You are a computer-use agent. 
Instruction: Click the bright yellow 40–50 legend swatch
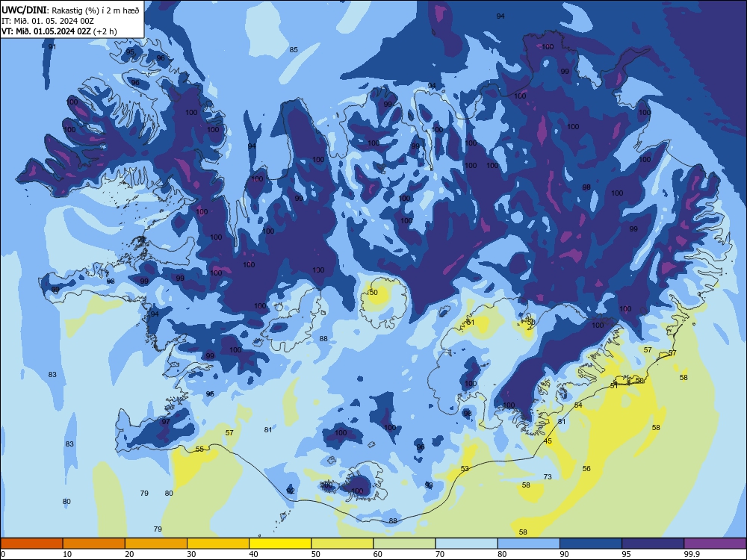(280, 544)
